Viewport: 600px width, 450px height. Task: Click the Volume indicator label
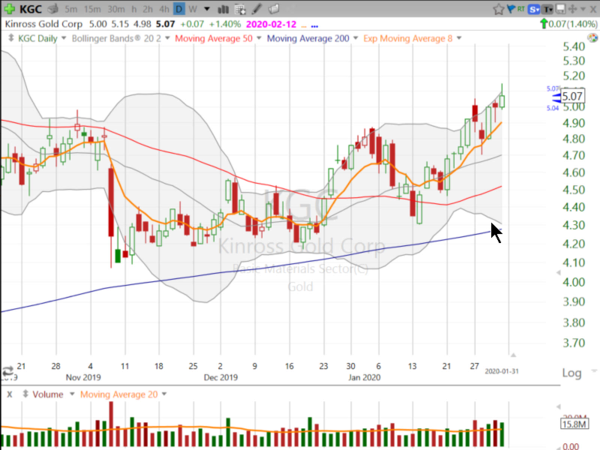pyautogui.click(x=48, y=394)
